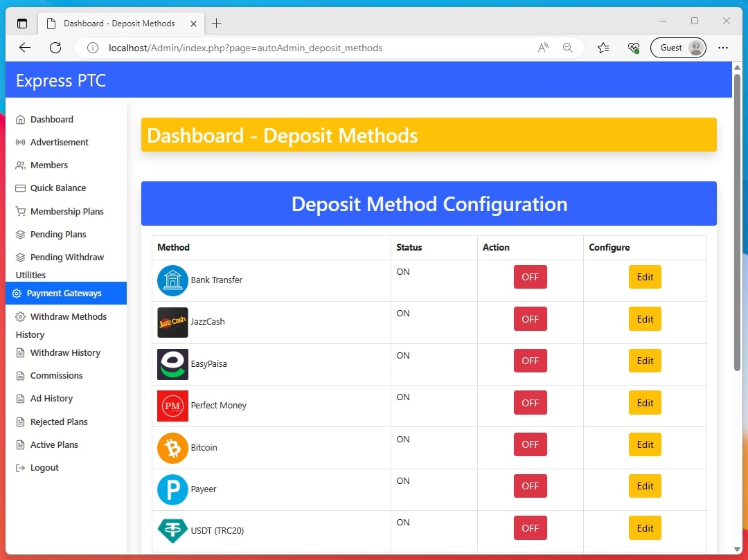The height and width of the screenshot is (560, 748).
Task: Click the Rejected Plans document icon
Action: [x=20, y=422]
